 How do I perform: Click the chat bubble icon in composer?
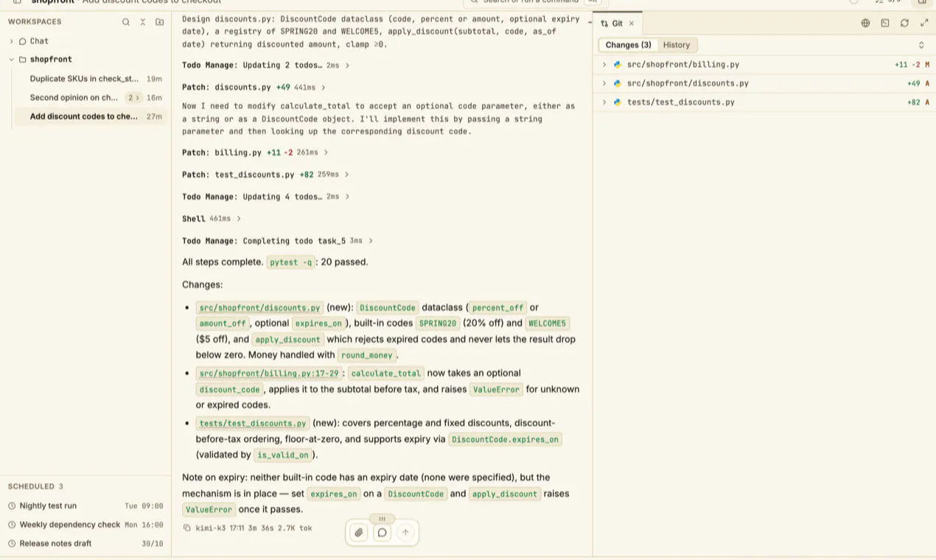pyautogui.click(x=382, y=532)
